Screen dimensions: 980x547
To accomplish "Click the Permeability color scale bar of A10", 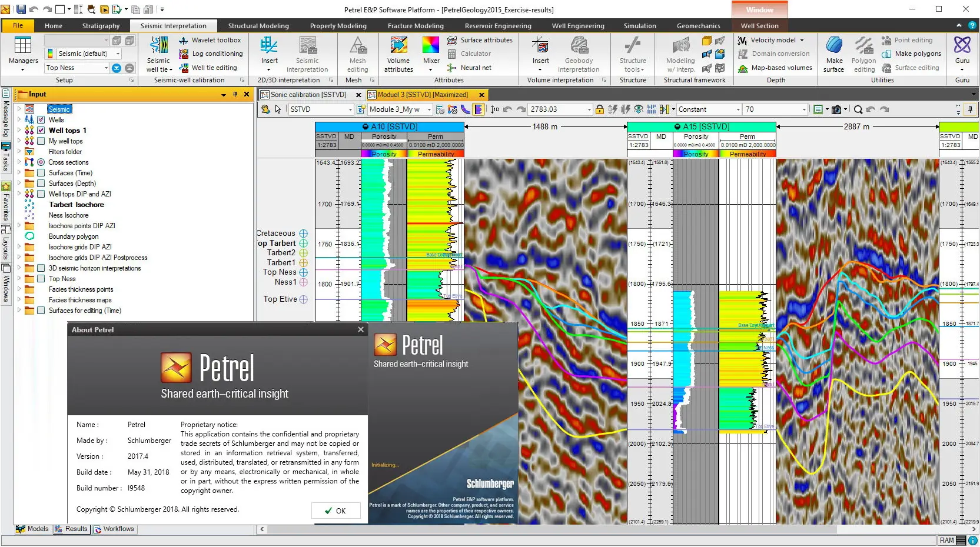I will [x=436, y=154].
